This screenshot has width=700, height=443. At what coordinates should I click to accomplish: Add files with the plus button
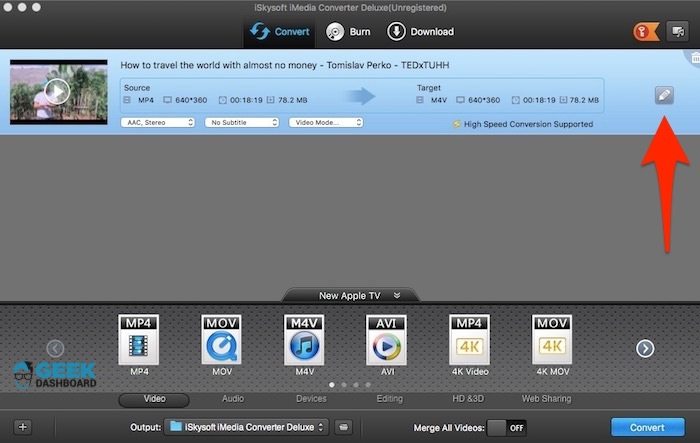point(23,427)
